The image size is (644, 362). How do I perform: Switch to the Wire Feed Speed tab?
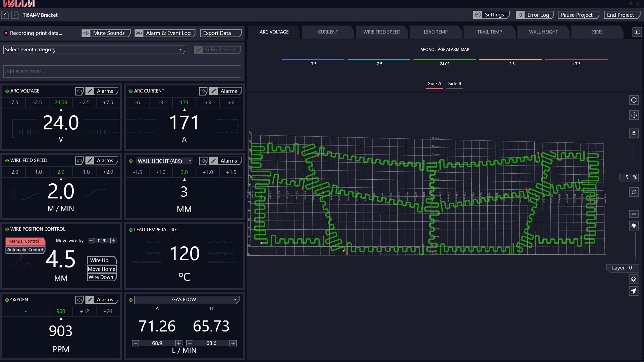pyautogui.click(x=381, y=32)
